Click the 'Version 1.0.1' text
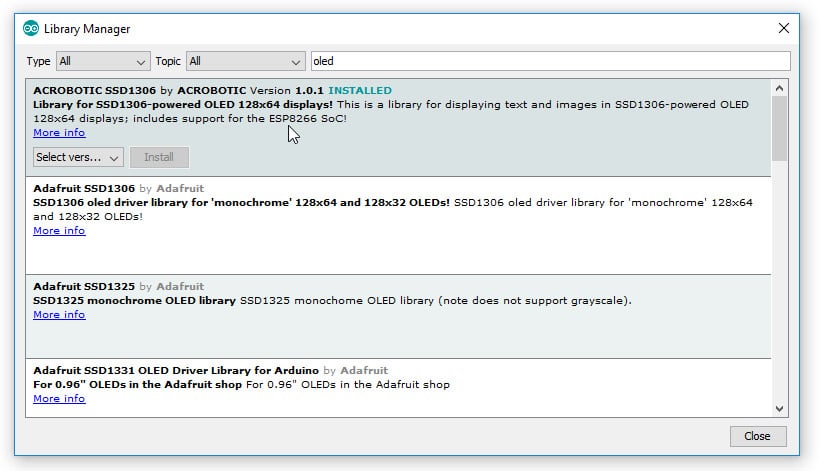 [x=287, y=90]
